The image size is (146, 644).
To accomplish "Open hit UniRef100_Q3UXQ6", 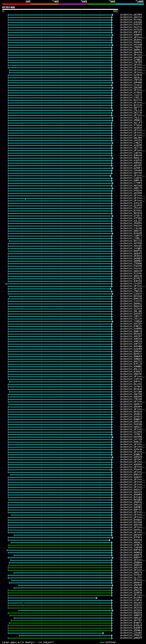I will 131,22.
